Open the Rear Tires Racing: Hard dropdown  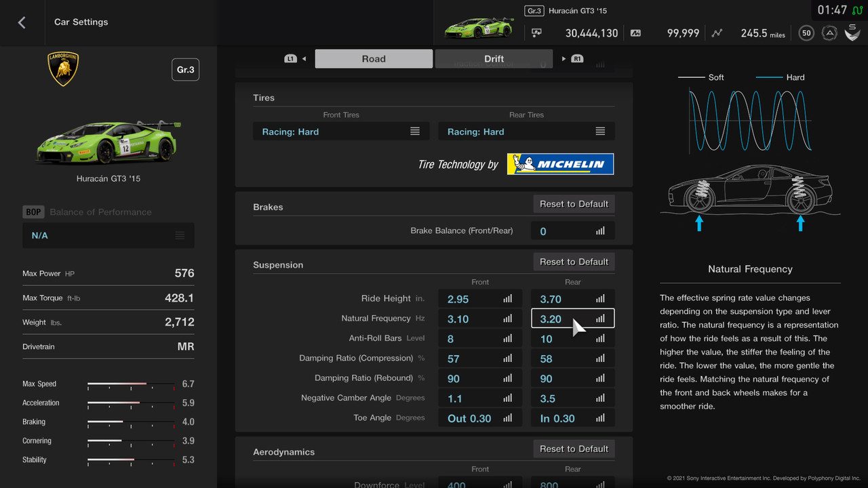[x=526, y=131]
